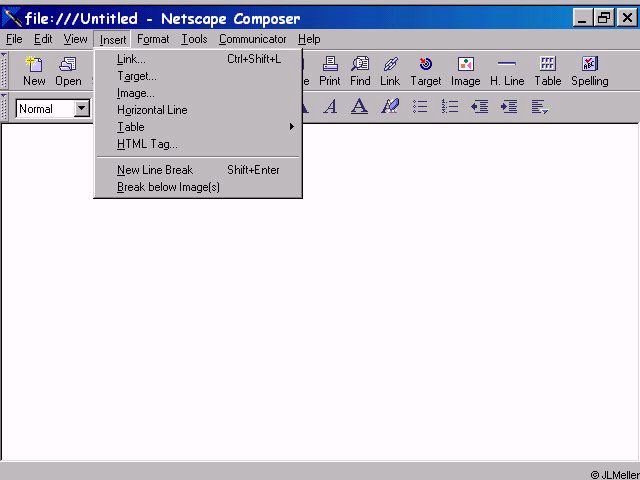Choose Horizontal Line from the Insert menu
Viewport: 640px width, 480px height.
click(198, 110)
